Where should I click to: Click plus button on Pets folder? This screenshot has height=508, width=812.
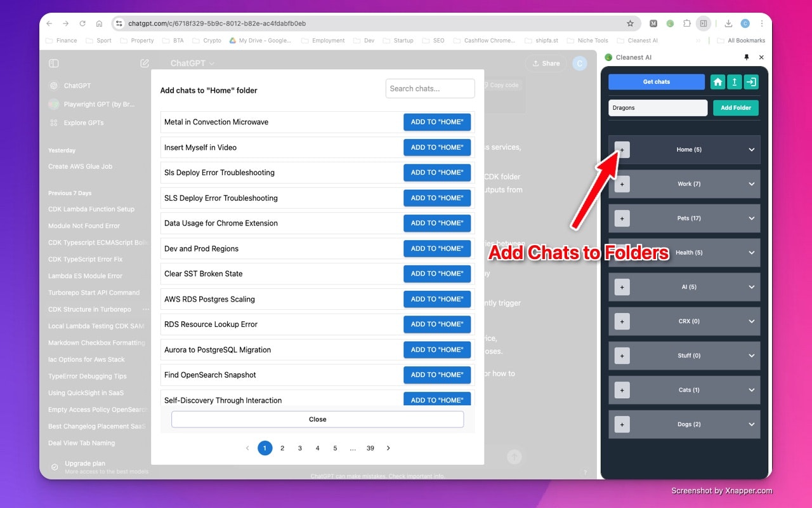(x=622, y=218)
